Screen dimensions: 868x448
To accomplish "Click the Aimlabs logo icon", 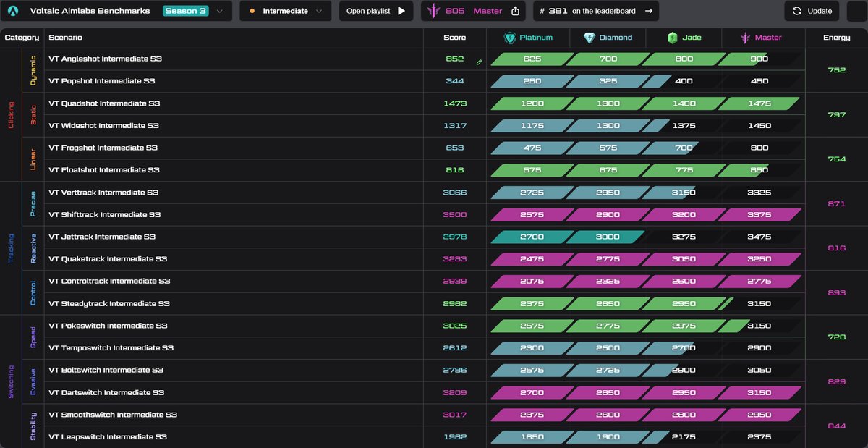I will click(x=13, y=11).
